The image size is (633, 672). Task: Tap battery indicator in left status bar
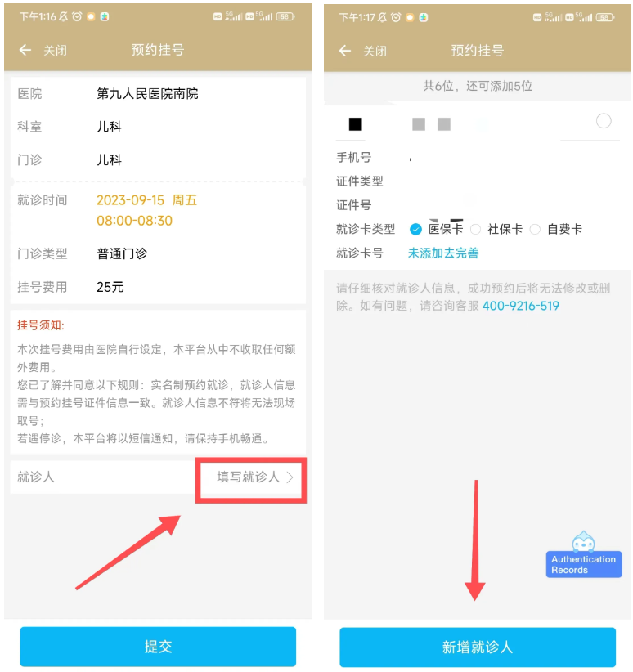tap(285, 16)
